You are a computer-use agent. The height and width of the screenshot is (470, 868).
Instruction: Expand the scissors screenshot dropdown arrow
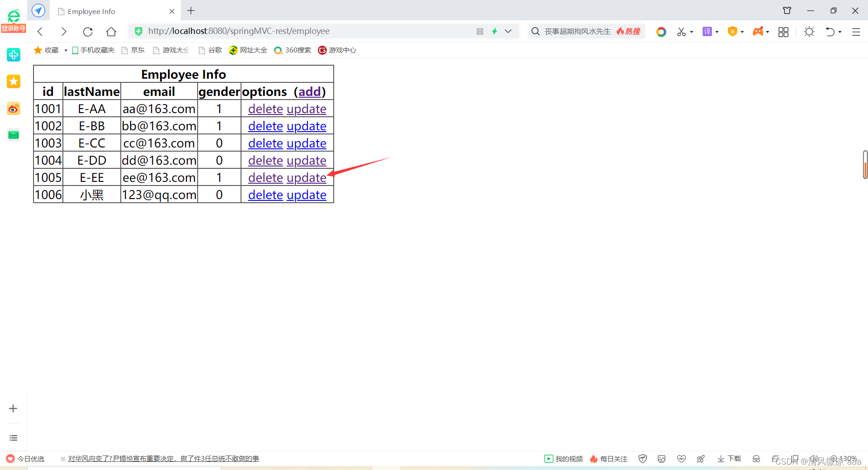[692, 32]
